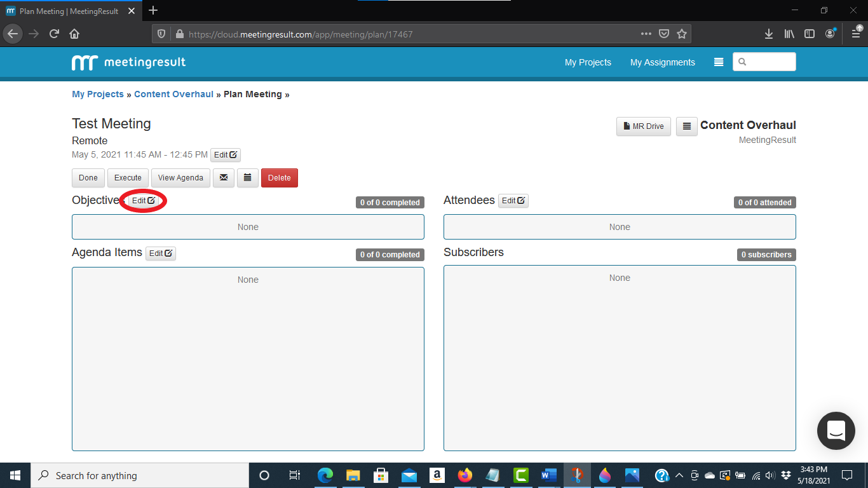Edit the Agenda Items
The height and width of the screenshot is (488, 868).
click(x=160, y=254)
